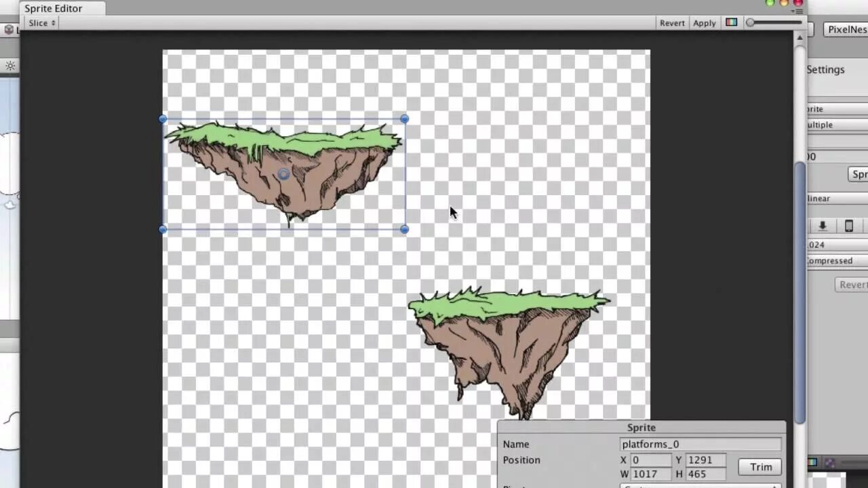Select the standalone download platform icon
The image size is (868, 488).
click(x=823, y=226)
